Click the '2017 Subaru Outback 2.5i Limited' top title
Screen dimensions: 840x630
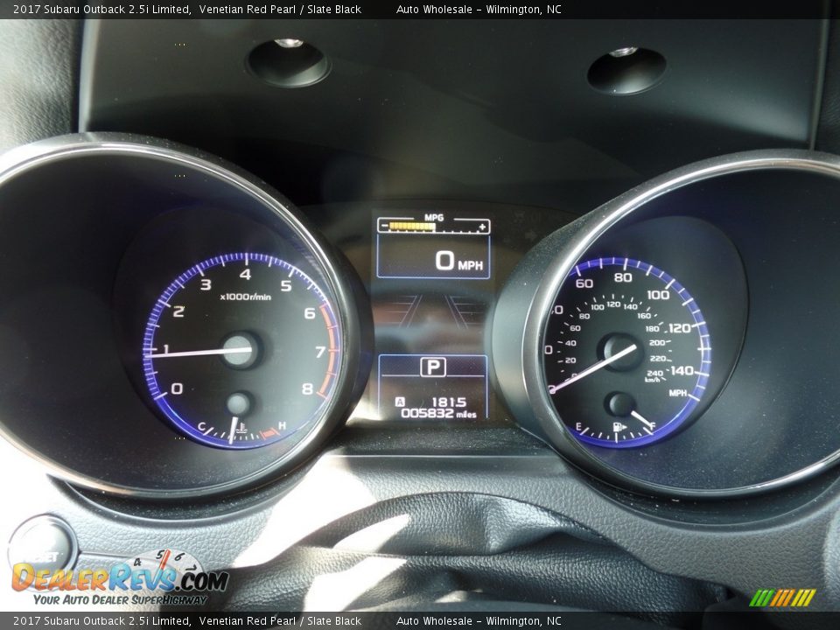[x=101, y=10]
